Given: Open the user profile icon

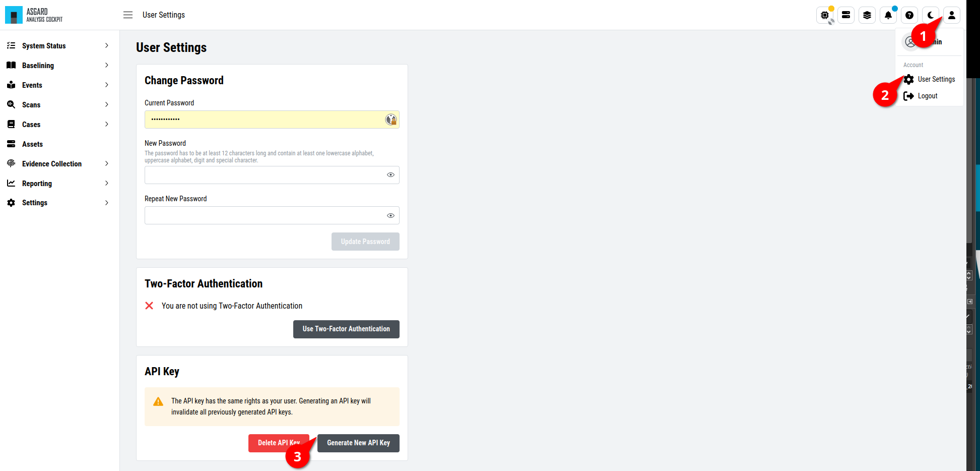Looking at the screenshot, I should click(x=952, y=15).
